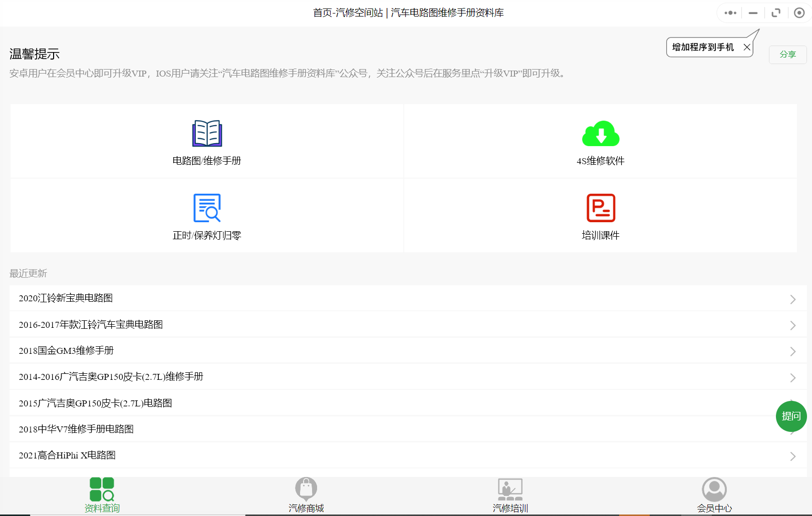The width and height of the screenshot is (812, 516).
Task: Select the 汽修培训 training icon
Action: coord(510,489)
